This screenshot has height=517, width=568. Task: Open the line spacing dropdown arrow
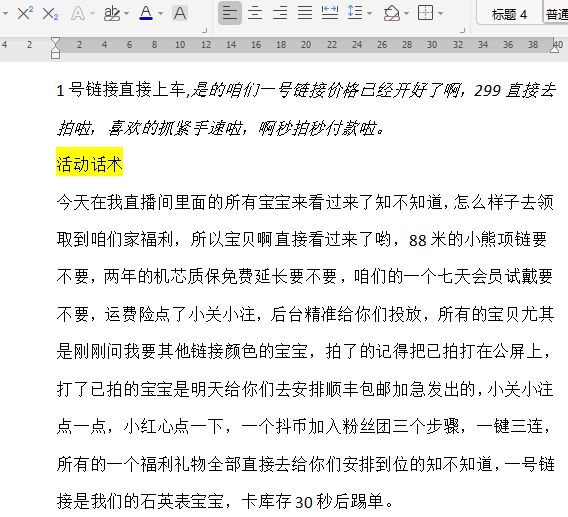click(369, 14)
